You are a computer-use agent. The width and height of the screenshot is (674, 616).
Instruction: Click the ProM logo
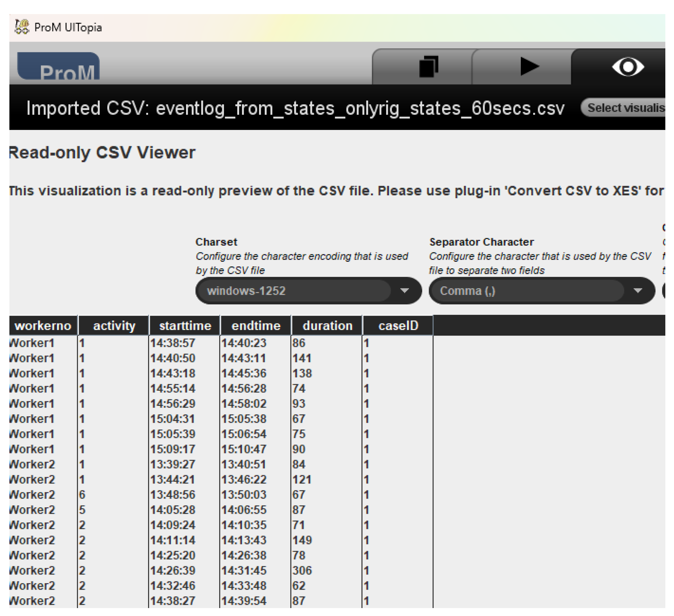[59, 67]
